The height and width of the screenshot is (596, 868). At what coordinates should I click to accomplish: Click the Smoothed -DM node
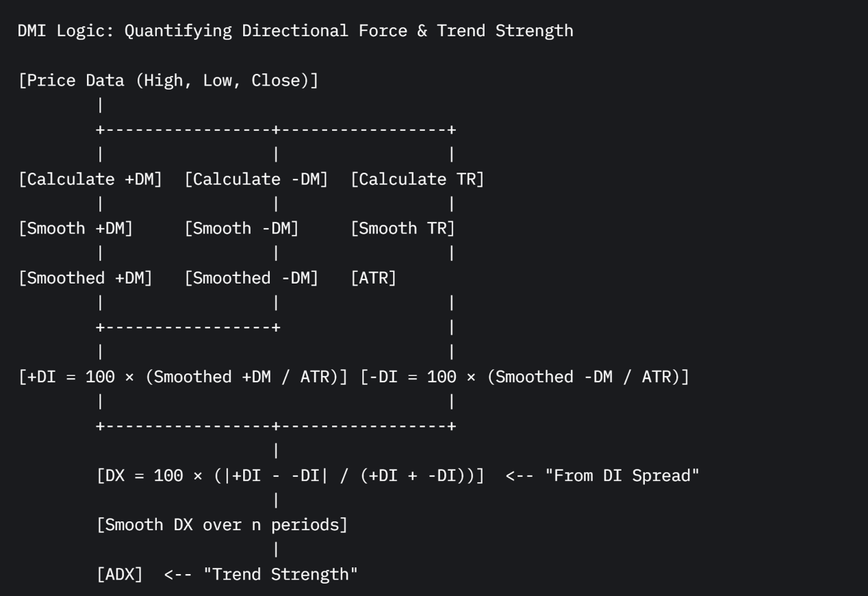pyautogui.click(x=251, y=277)
